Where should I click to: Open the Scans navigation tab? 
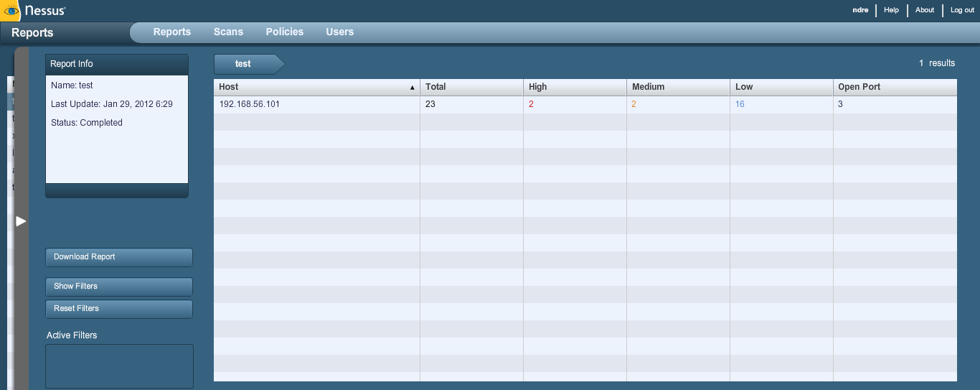click(228, 32)
